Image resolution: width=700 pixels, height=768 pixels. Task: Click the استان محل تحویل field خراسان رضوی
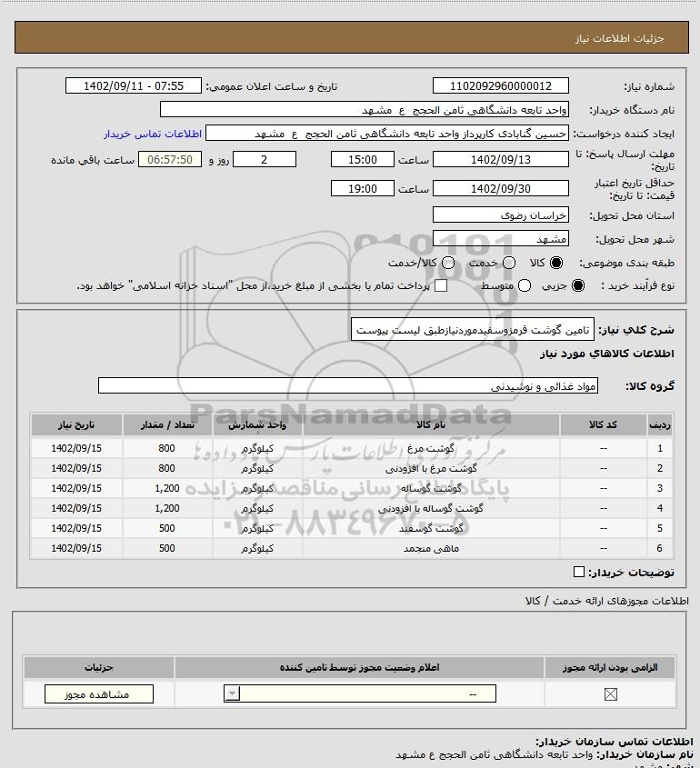(x=501, y=215)
